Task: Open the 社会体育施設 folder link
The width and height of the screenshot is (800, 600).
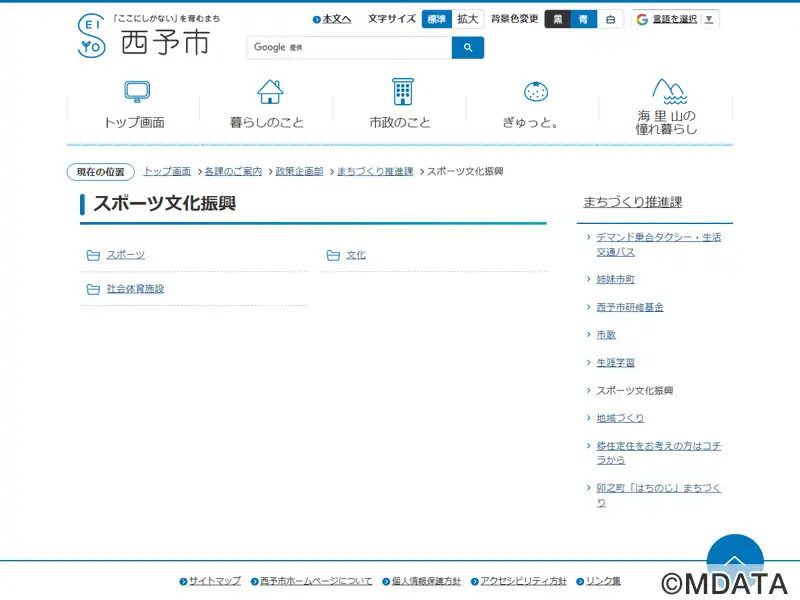Action: tap(135, 289)
